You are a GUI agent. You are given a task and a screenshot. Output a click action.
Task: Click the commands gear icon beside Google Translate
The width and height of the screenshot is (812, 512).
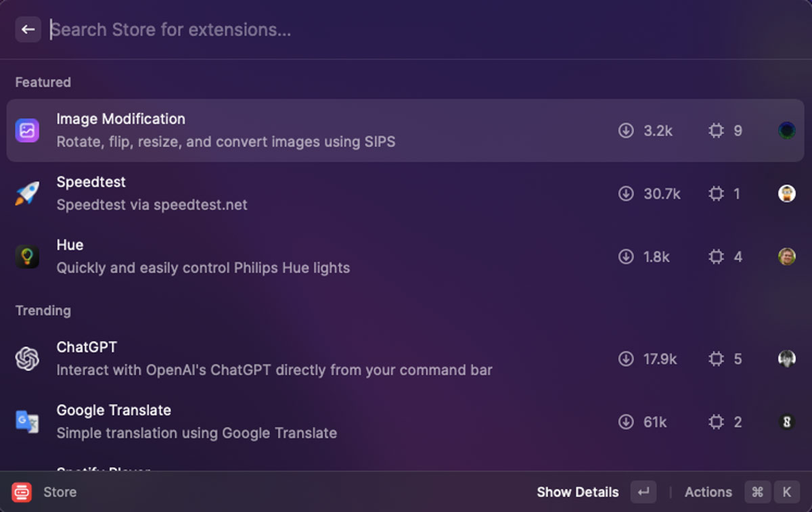pyautogui.click(x=715, y=422)
